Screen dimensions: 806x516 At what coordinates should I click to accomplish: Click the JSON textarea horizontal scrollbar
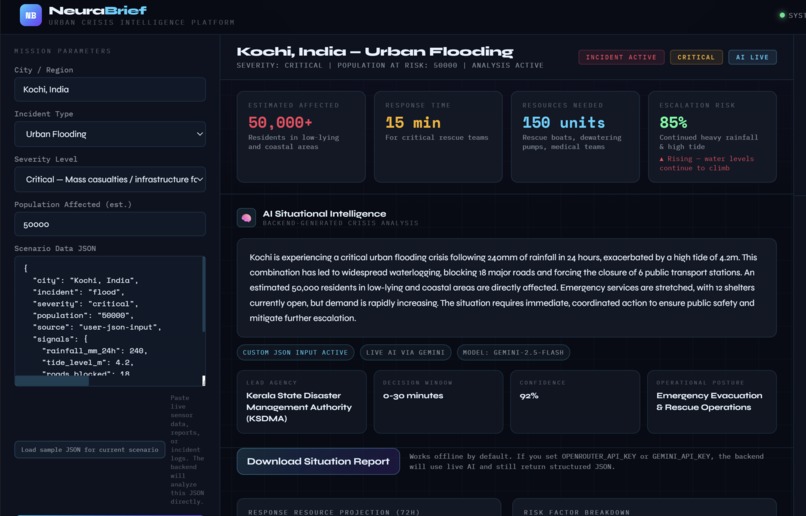(52, 381)
